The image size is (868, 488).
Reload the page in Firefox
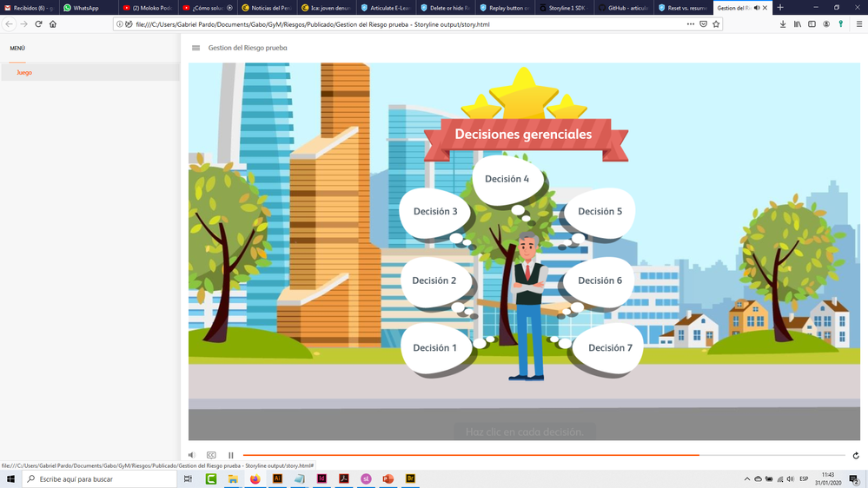click(38, 24)
